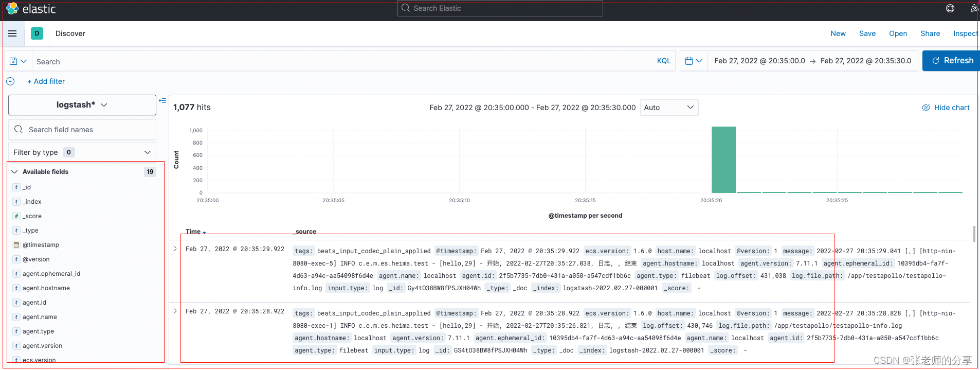The image size is (980, 370).
Task: Click the Search field names box
Action: coord(82,130)
